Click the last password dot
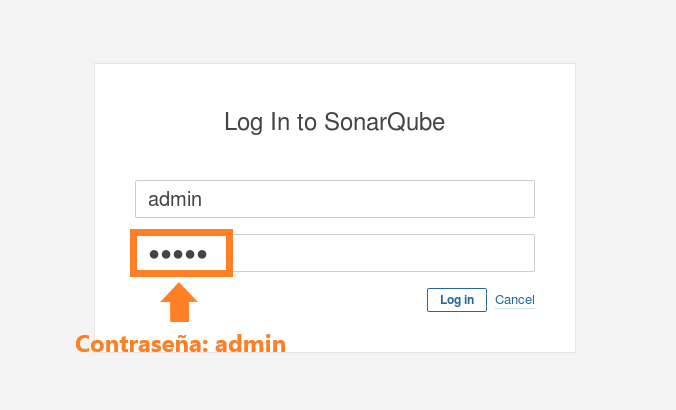 pos(202,254)
